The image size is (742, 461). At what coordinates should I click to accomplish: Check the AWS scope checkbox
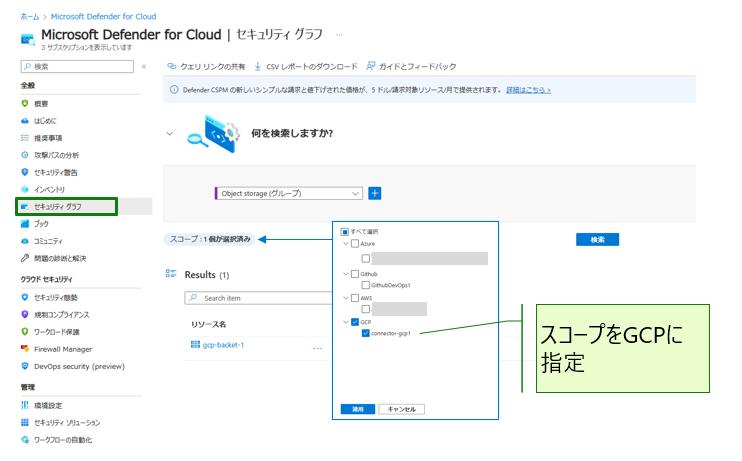355,298
